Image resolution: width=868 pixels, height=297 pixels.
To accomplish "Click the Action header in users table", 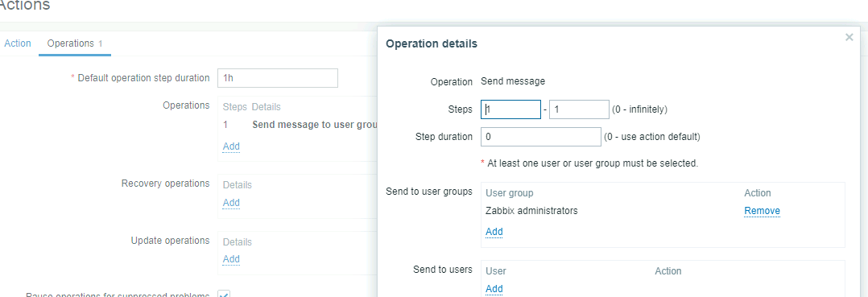I will click(x=668, y=271).
